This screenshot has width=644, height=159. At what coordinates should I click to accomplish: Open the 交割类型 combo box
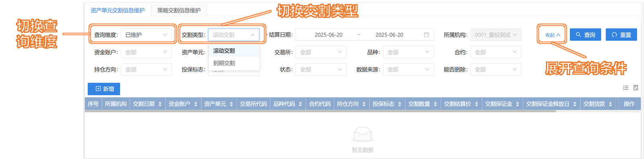234,35
